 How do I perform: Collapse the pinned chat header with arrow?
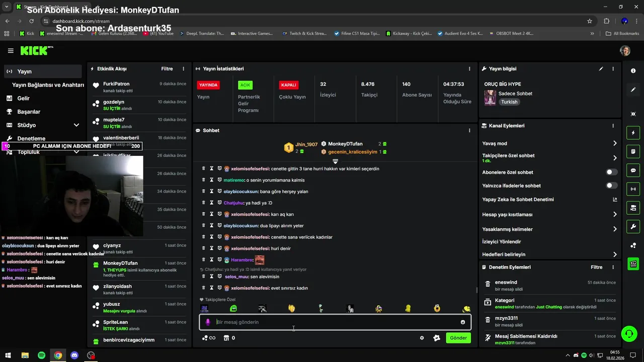coord(335,161)
